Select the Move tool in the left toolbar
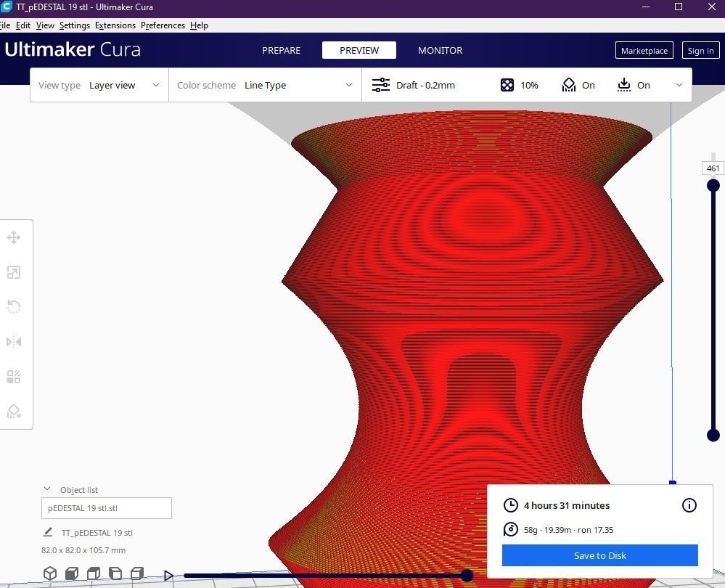This screenshot has width=725, height=588. [x=14, y=237]
